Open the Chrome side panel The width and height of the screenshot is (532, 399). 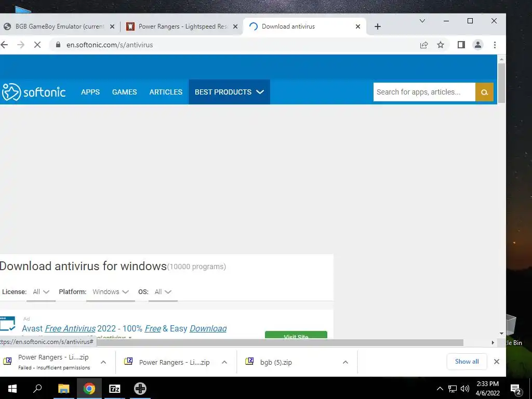pyautogui.click(x=461, y=45)
